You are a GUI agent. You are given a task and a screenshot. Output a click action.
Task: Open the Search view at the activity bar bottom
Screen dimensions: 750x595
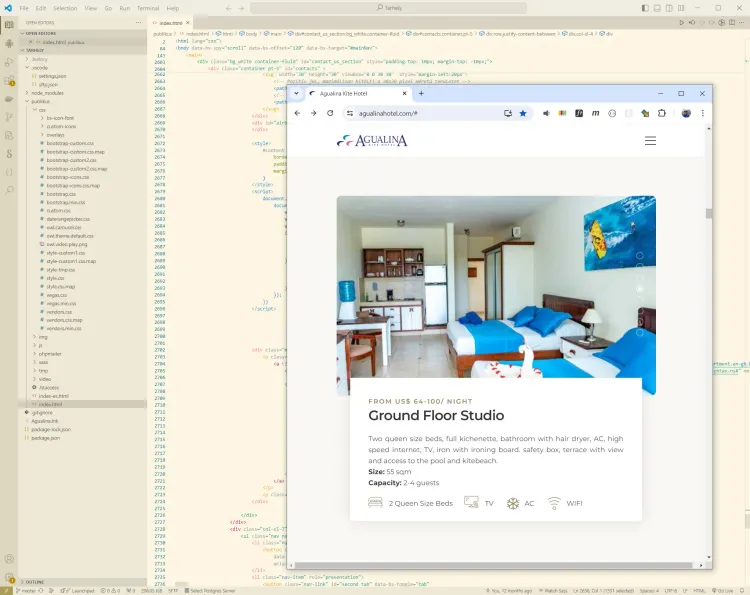pos(9,190)
